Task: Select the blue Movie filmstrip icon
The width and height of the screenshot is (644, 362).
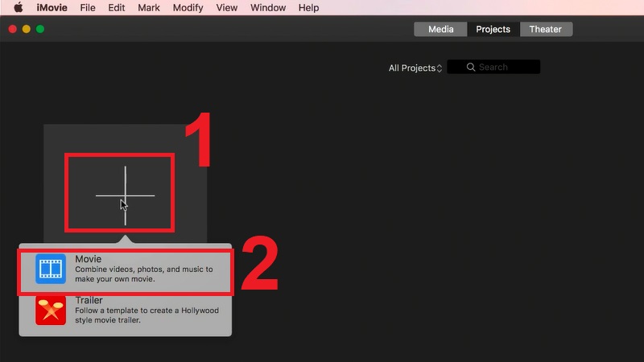Action: click(x=51, y=269)
